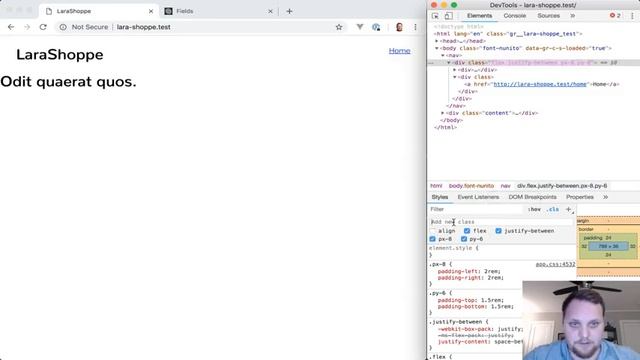Open the Event Listeners tab

coord(478,197)
